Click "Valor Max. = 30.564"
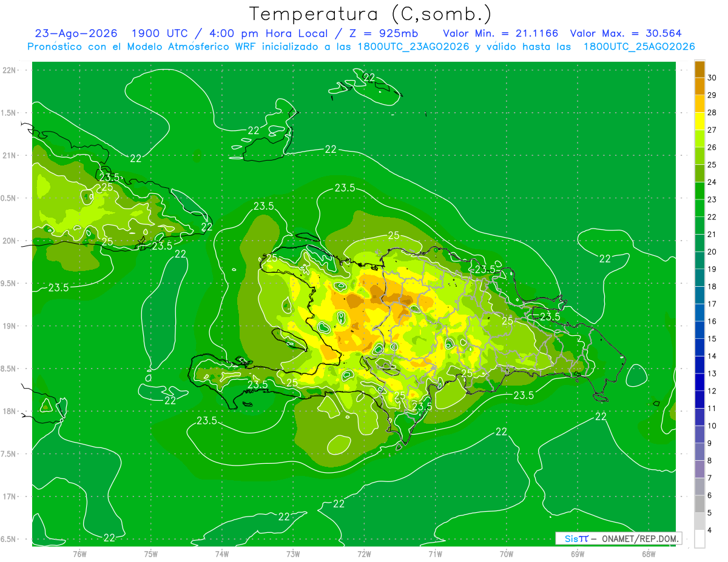The image size is (728, 562). pos(625,33)
